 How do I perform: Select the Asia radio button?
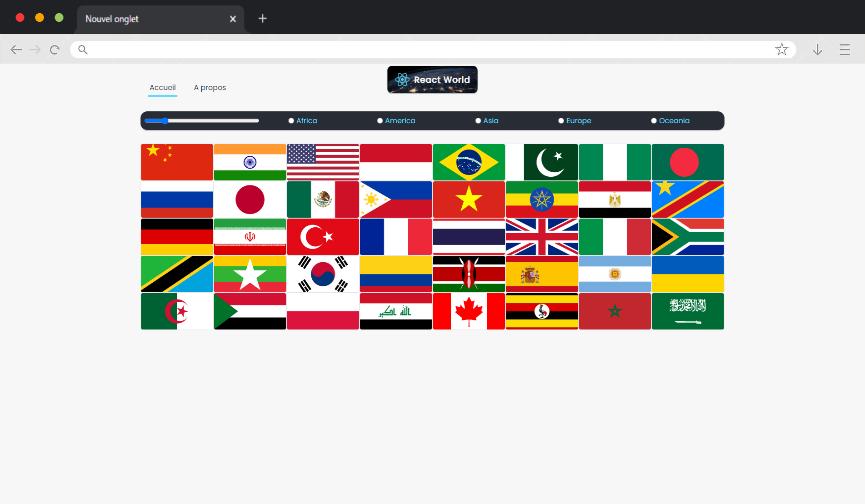pyautogui.click(x=478, y=121)
